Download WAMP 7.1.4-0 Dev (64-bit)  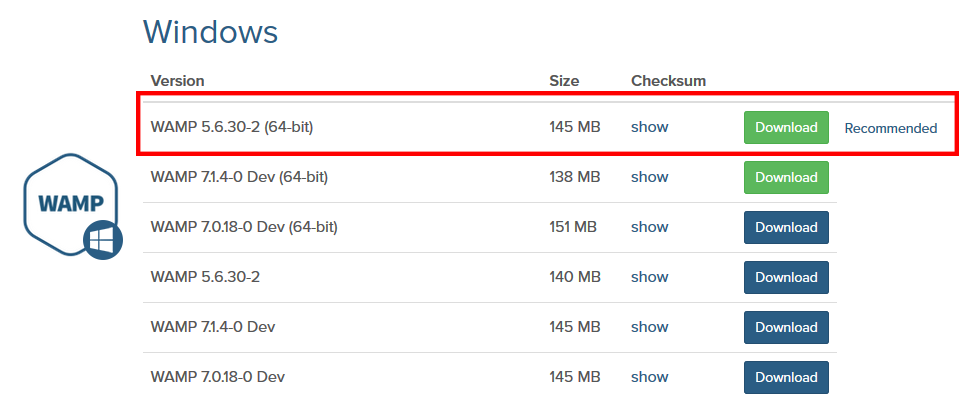point(786,177)
